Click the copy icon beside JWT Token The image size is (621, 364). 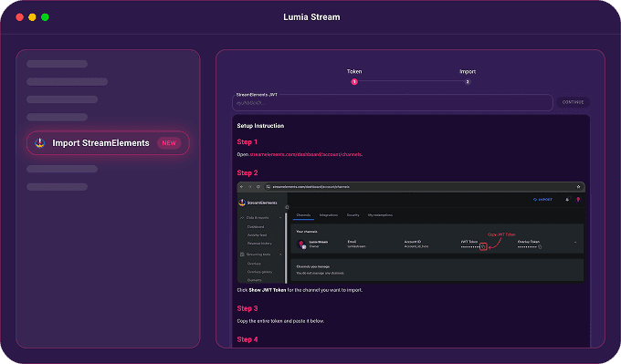click(x=483, y=246)
